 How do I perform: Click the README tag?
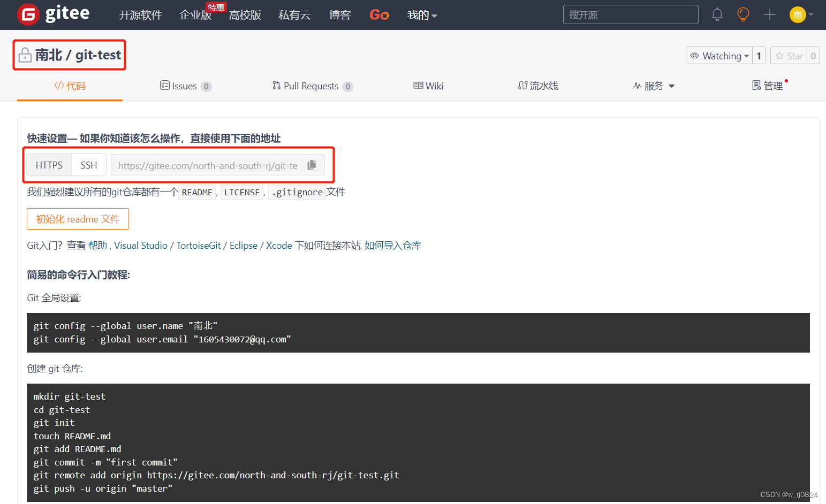pyautogui.click(x=197, y=193)
